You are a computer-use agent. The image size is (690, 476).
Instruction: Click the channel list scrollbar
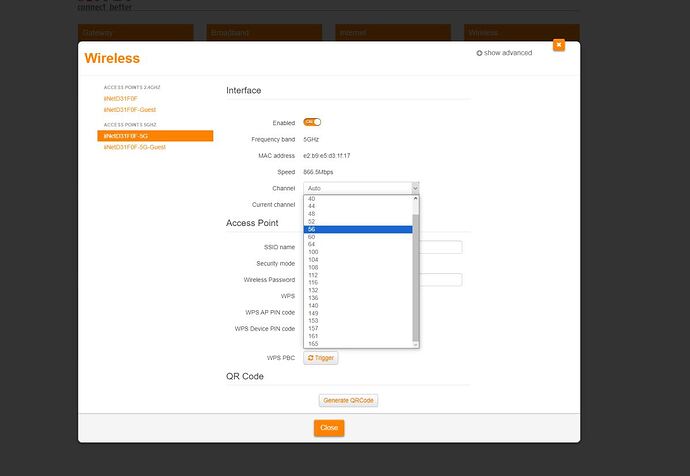pyautogui.click(x=415, y=270)
